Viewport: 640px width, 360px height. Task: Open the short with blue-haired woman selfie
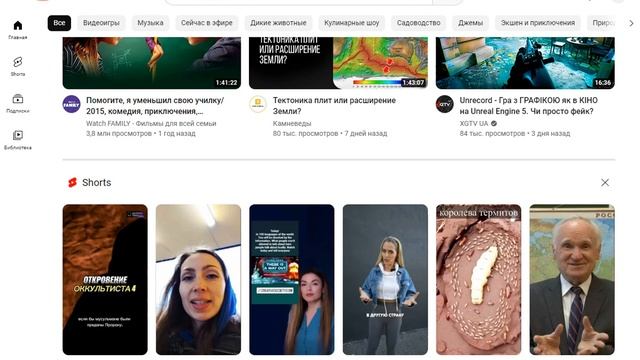point(198,280)
